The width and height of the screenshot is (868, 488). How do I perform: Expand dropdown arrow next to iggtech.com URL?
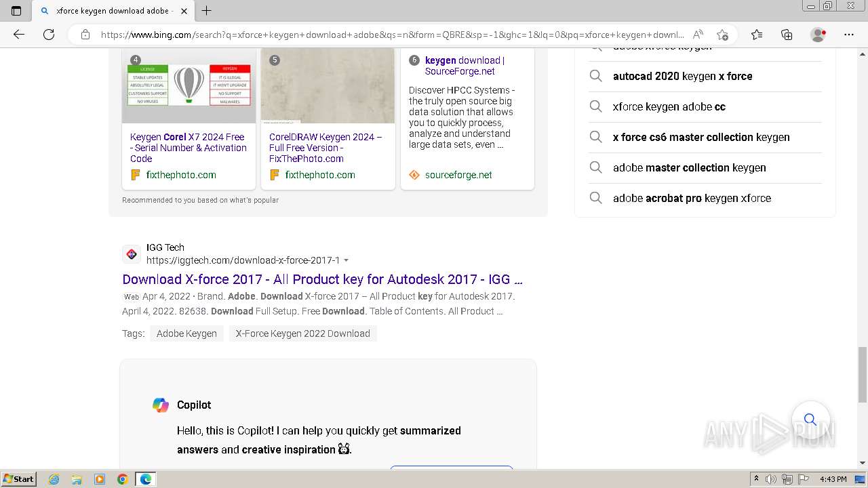click(x=347, y=260)
